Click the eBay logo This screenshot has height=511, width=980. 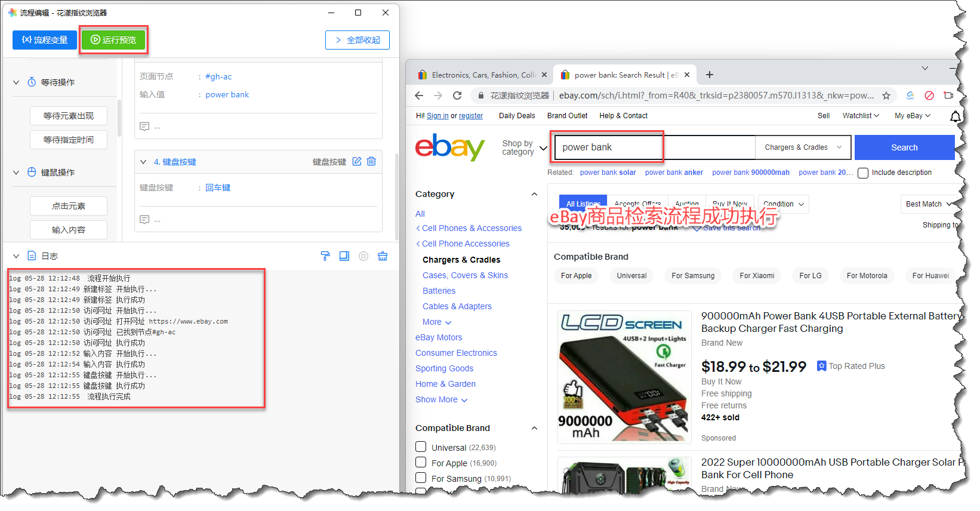(x=450, y=147)
